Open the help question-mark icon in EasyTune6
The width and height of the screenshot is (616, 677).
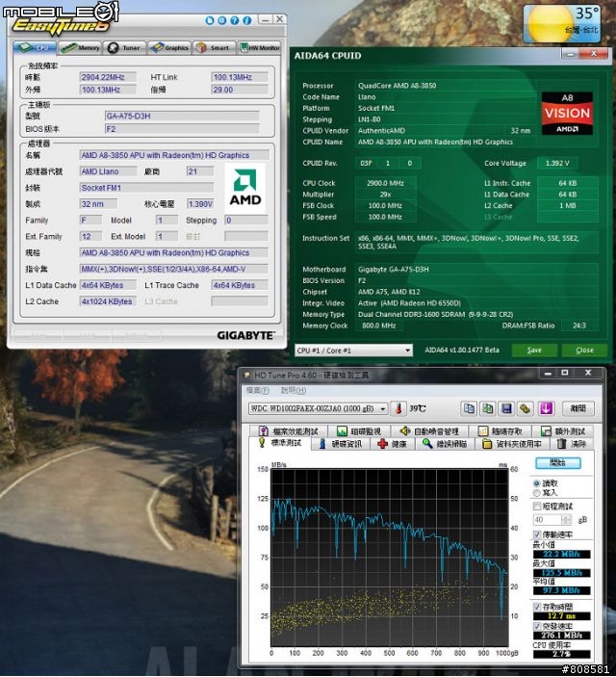[x=235, y=20]
